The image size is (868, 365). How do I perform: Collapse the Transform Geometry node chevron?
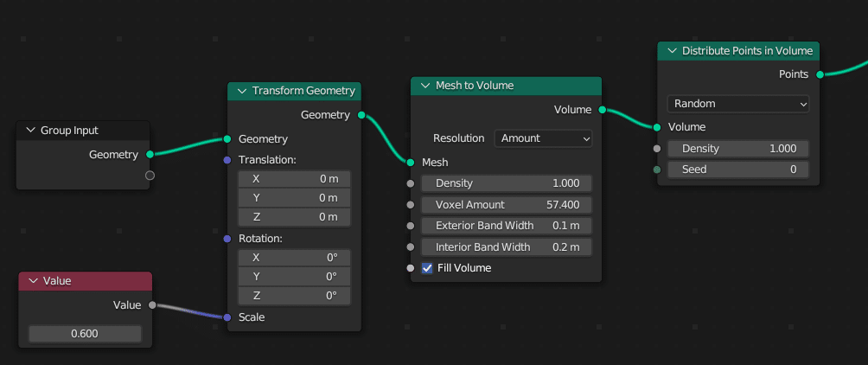[x=240, y=91]
